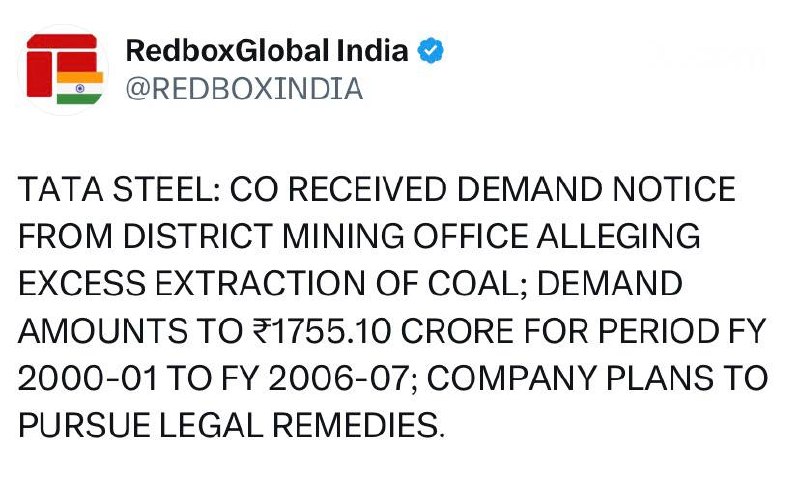
Task: Click the word "ALLEGING" in the tweet
Action: 614,236
